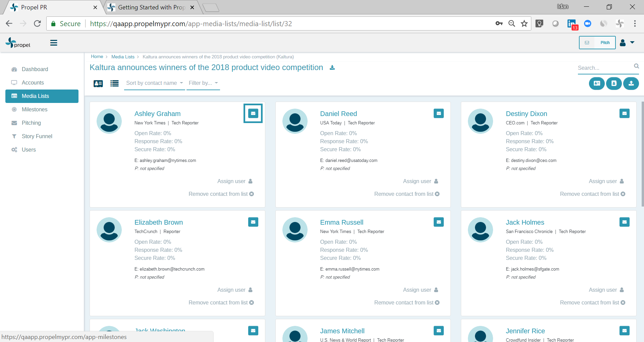Screen dimensions: 644x342
Task: Open a new browser tab
Action: (211, 7)
